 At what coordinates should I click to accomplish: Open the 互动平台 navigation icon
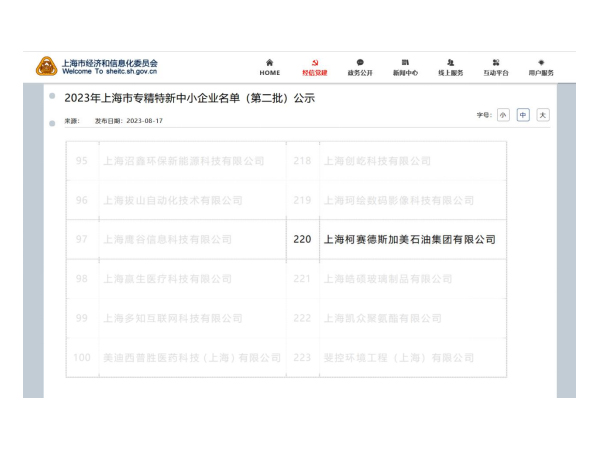496,63
